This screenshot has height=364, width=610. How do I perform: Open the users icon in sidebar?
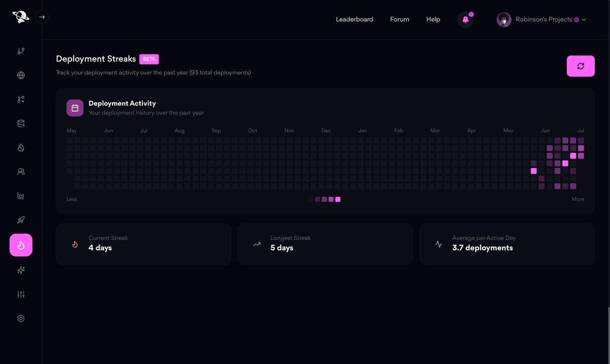coord(21,172)
